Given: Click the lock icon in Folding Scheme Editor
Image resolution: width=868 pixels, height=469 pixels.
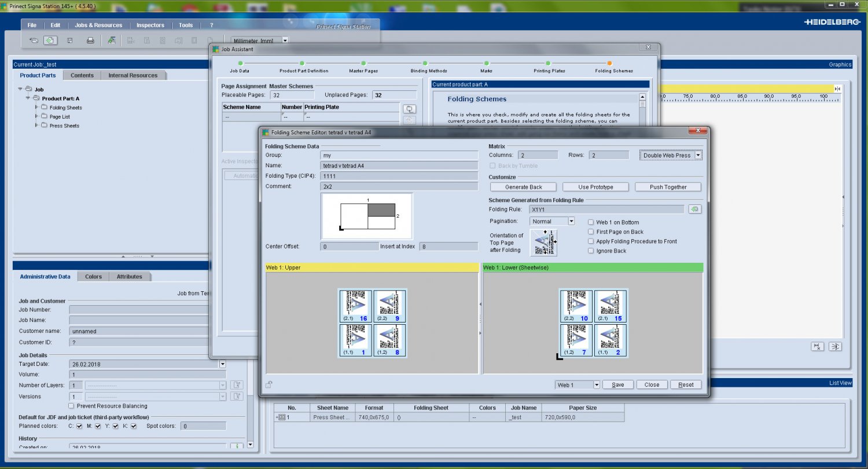Looking at the screenshot, I should 269,384.
